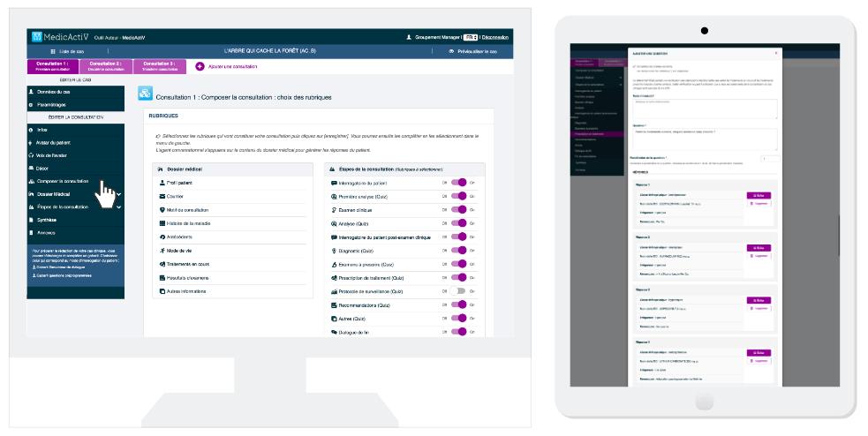Click the Voix de l'avatar headphone icon
This screenshot has height=436, width=868.
pos(31,155)
